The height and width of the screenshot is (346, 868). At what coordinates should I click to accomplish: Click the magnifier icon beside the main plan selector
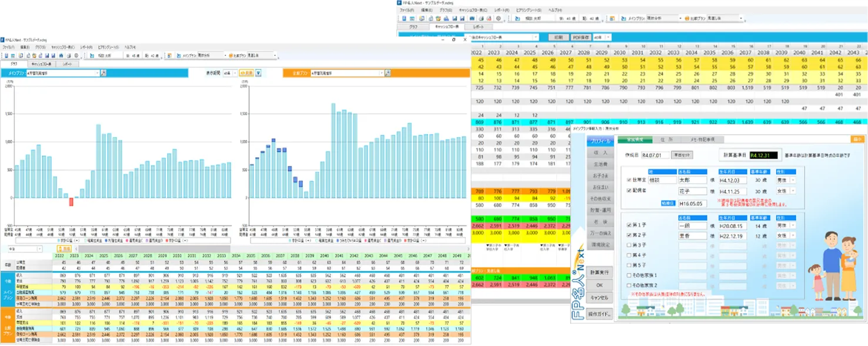coord(104,73)
